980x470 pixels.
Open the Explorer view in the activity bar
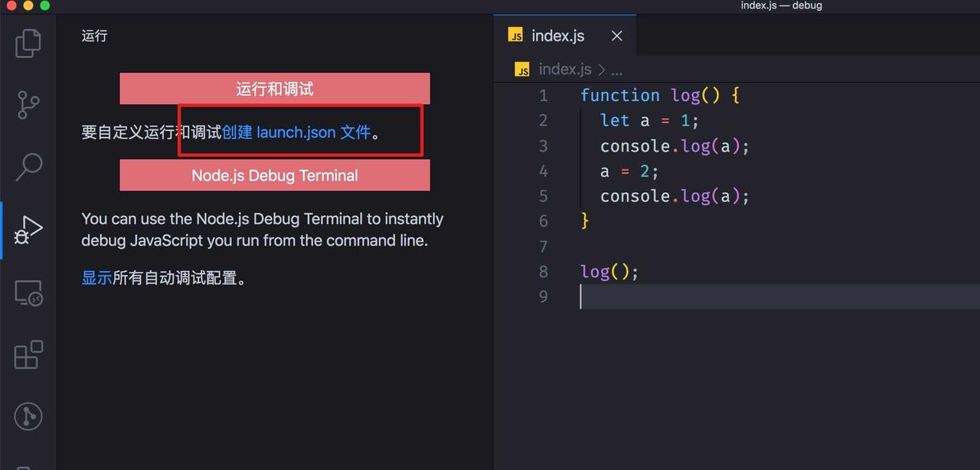28,44
